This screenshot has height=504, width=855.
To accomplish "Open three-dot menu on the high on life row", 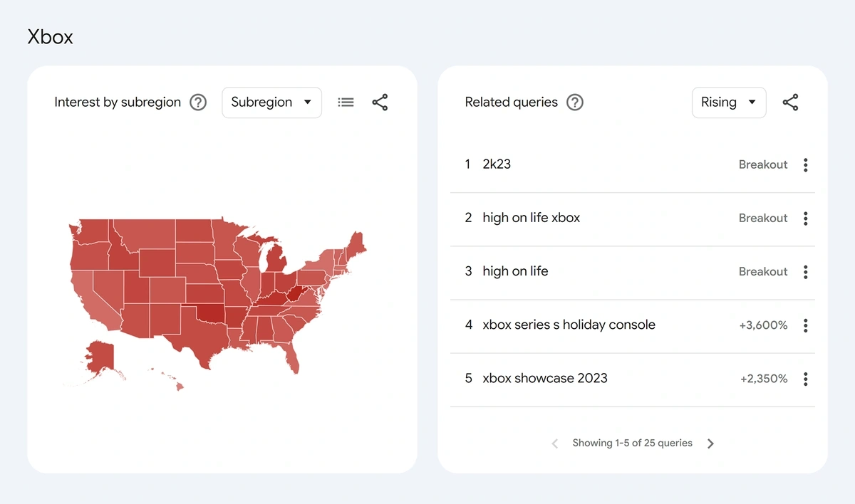I will pos(806,271).
